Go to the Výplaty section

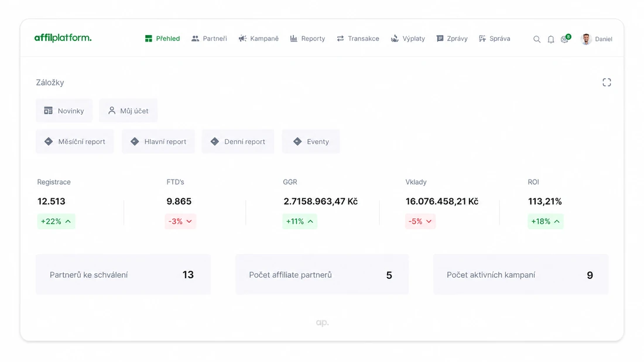[408, 39]
